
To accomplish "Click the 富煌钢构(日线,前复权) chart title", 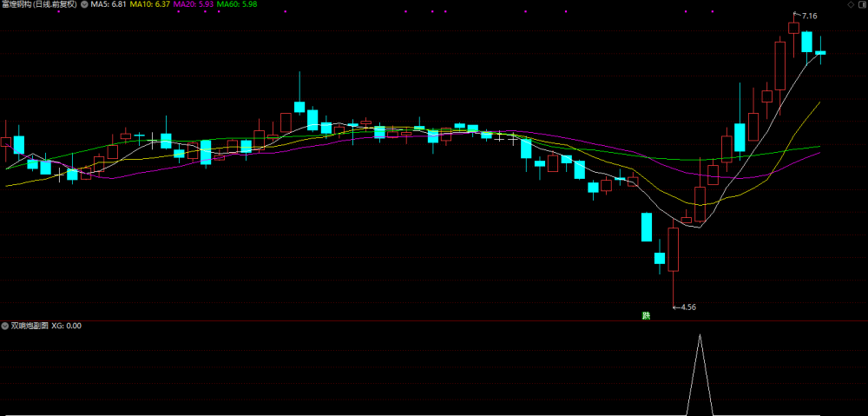I will pyautogui.click(x=39, y=4).
